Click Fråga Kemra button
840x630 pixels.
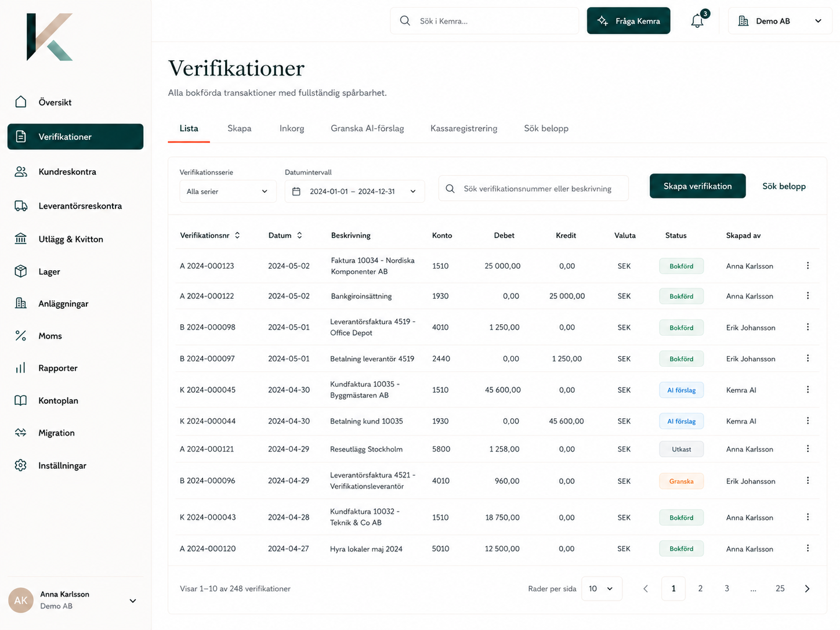click(x=629, y=21)
